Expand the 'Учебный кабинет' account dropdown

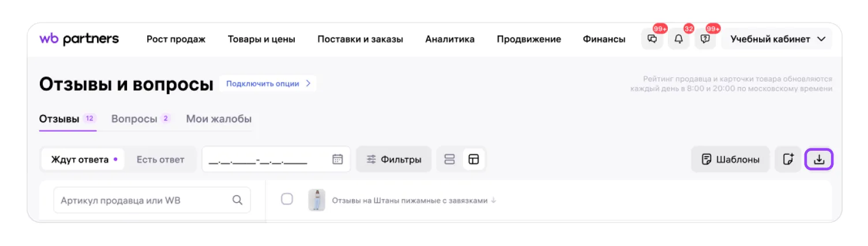[777, 39]
